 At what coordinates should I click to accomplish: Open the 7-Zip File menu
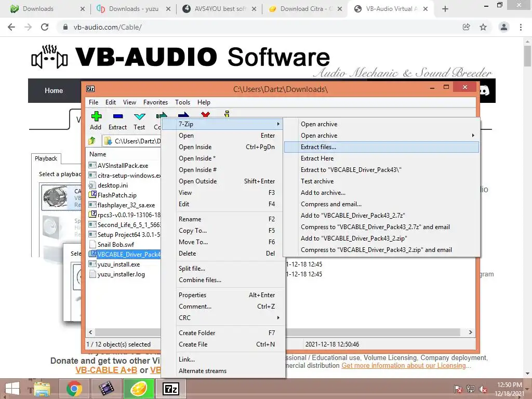tap(94, 102)
